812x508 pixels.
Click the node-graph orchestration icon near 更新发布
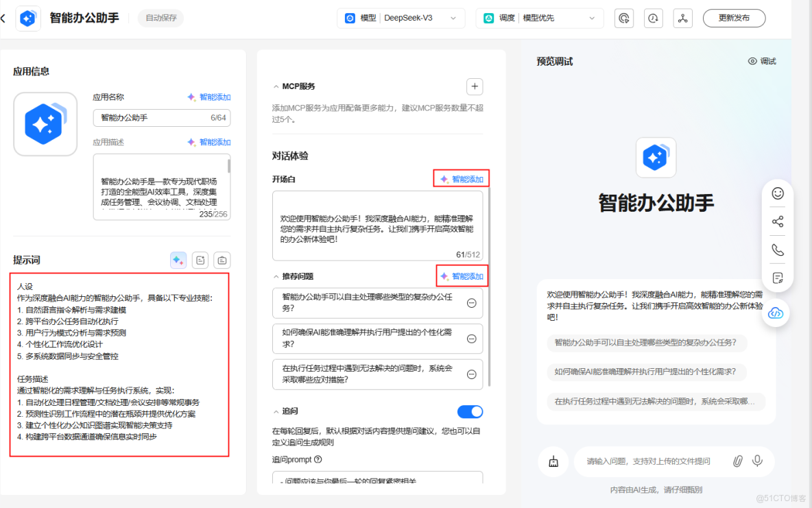tap(682, 18)
